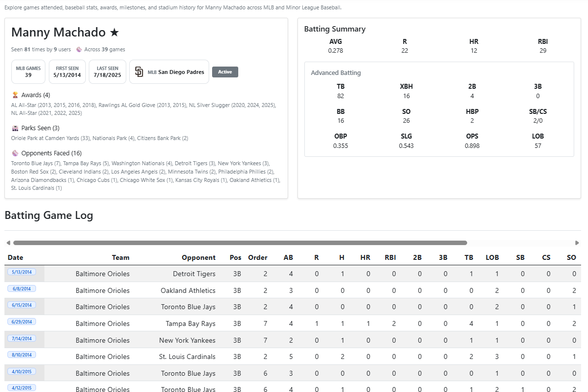Open the 5/13/2014 game date link
Screen dimensions: 588x392
22,272
